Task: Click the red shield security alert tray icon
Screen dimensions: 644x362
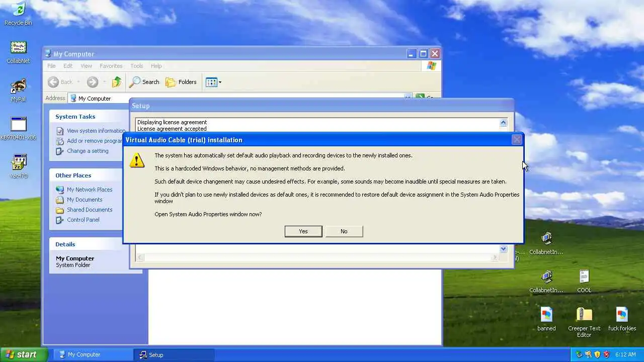Action: (606, 354)
